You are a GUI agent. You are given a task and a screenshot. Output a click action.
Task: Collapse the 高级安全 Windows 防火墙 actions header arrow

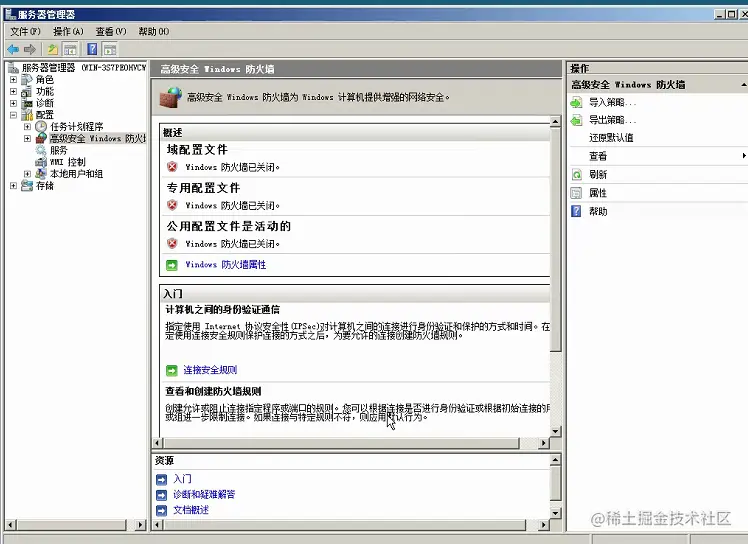[744, 84]
